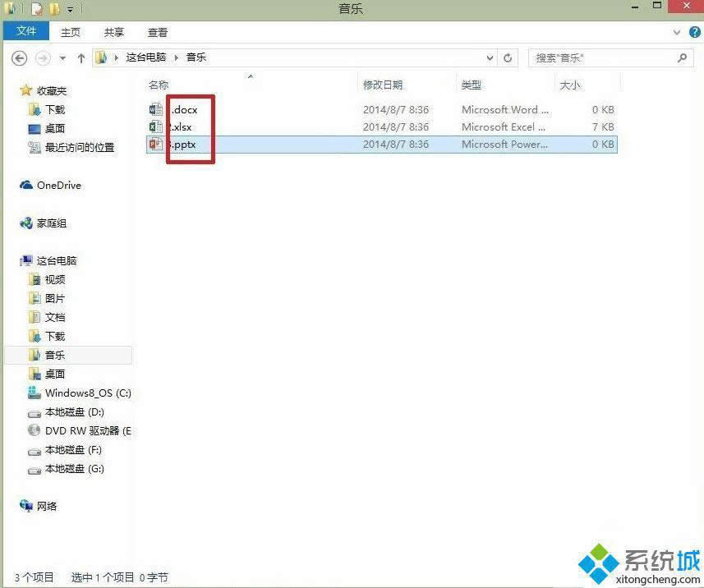
Task: Open the Help question mark icon
Action: (694, 32)
